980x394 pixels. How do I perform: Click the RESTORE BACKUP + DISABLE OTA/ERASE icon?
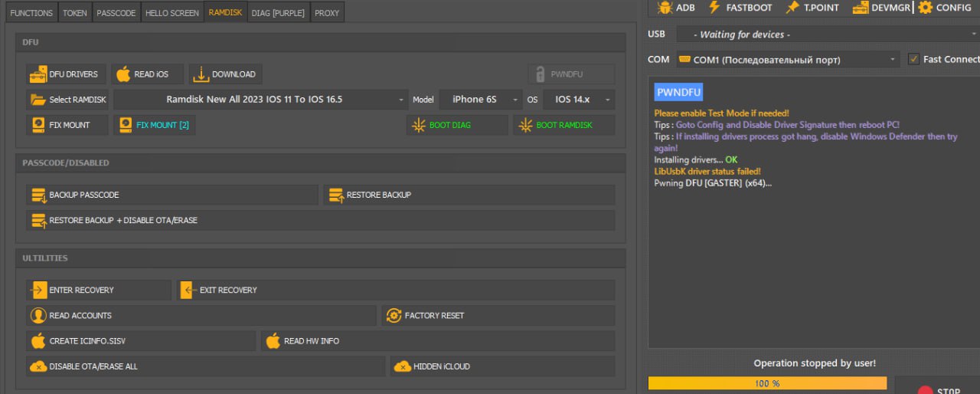(x=38, y=221)
